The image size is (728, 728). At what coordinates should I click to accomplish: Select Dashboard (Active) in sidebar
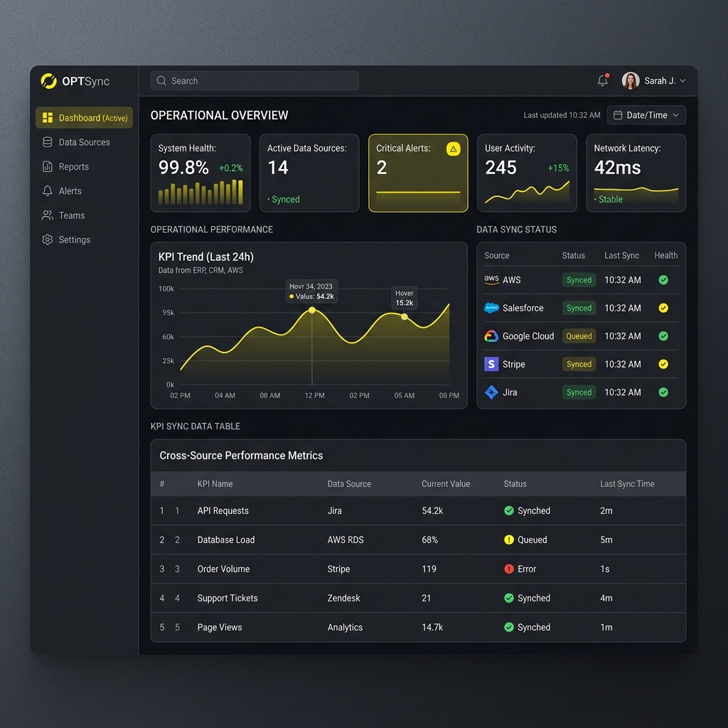click(84, 117)
